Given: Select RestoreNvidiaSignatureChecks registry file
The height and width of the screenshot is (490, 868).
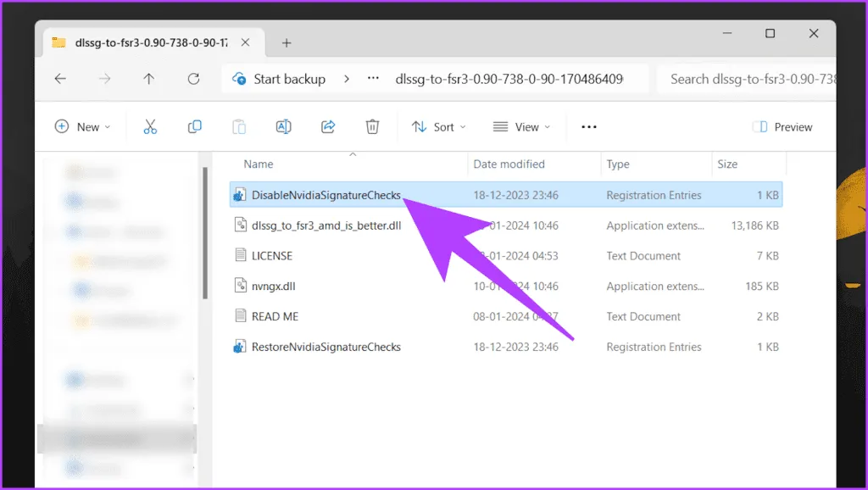Looking at the screenshot, I should pos(325,347).
